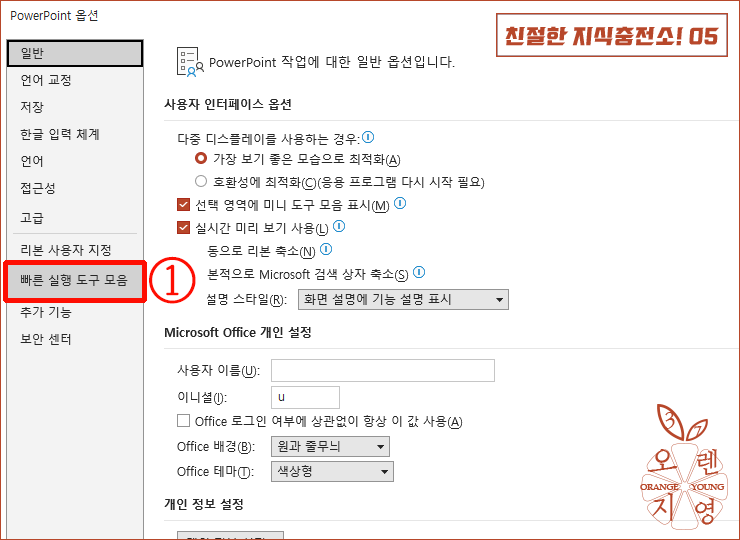This screenshot has height=540, width=740.
Task: Click the 리본 축소 option label
Action: point(261,251)
